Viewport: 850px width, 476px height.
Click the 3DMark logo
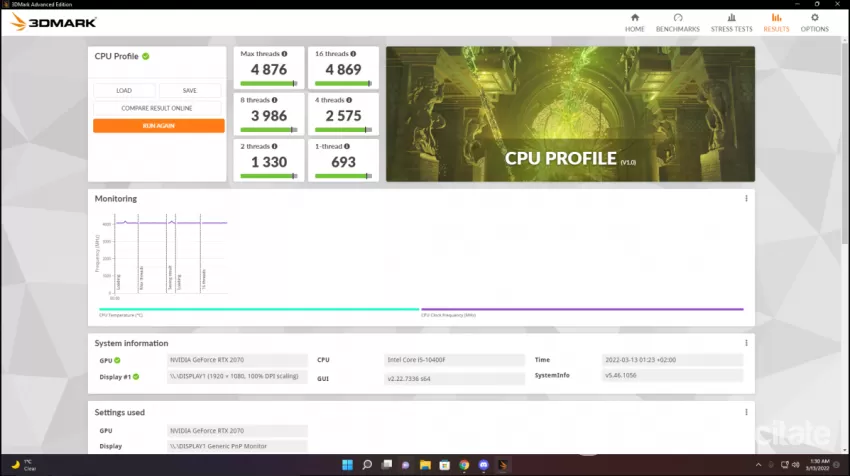[x=53, y=22]
